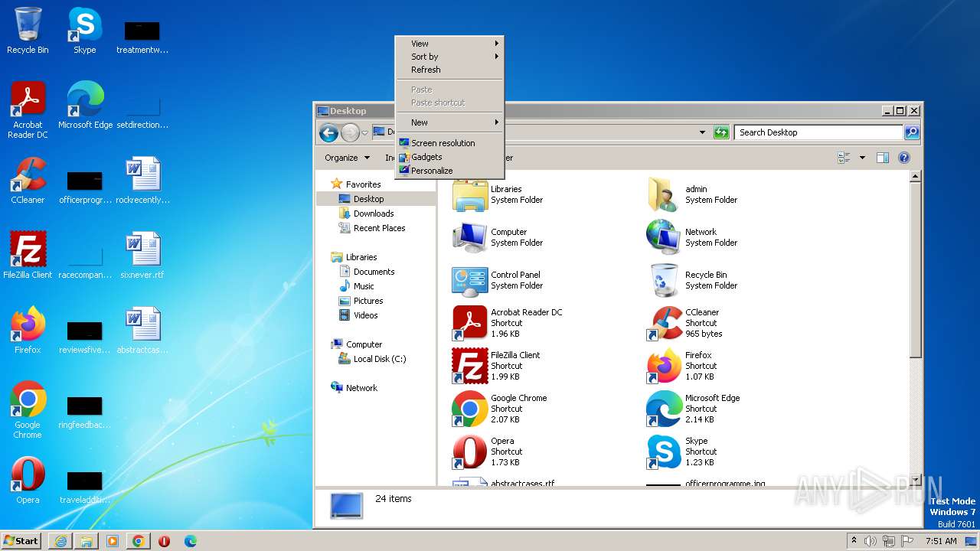Click the Search Desktop input field
This screenshot has height=551, width=980.
pyautogui.click(x=818, y=132)
